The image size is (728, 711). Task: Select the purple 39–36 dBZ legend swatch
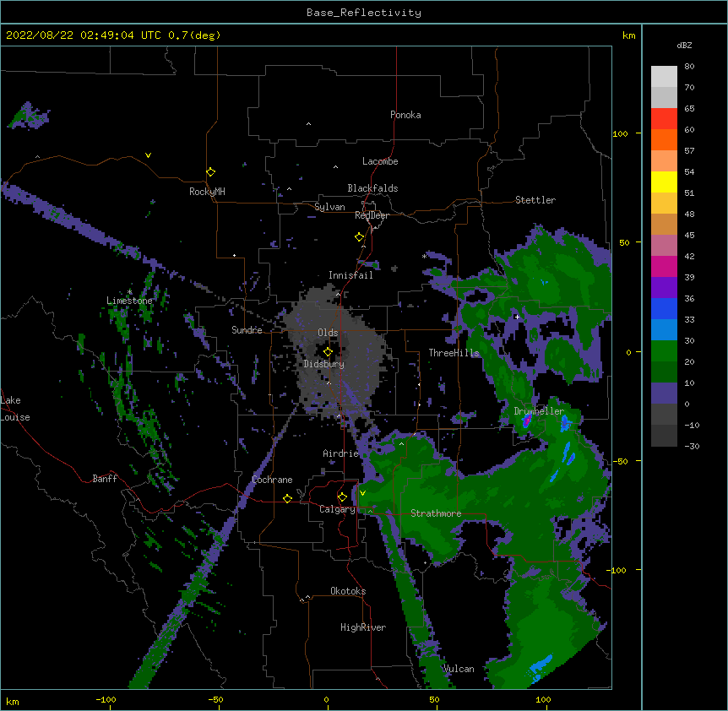coord(664,288)
